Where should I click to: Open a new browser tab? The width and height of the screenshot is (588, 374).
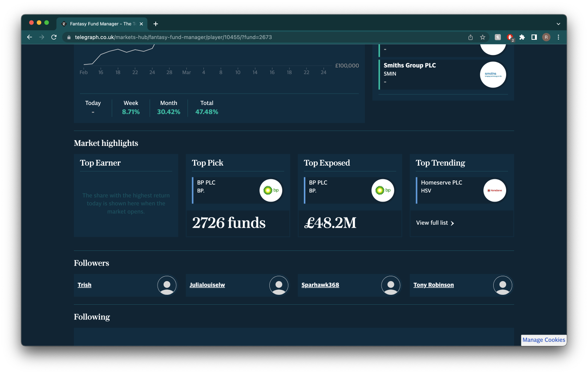(x=156, y=24)
